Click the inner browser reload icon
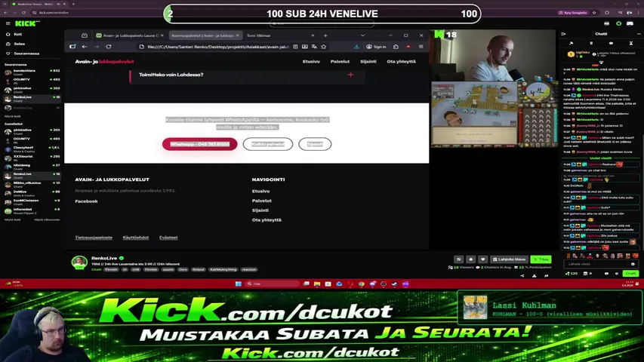Screen dimensions: 644x362 pyautogui.click(x=109, y=47)
